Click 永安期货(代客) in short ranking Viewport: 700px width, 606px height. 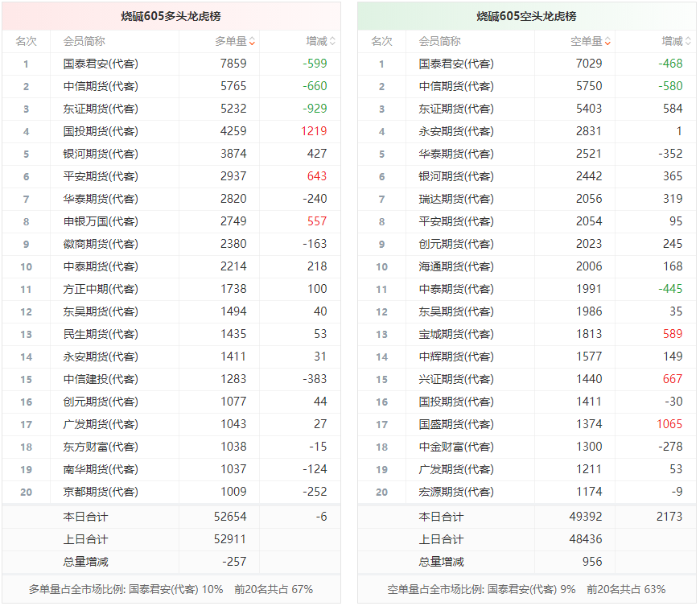[455, 131]
